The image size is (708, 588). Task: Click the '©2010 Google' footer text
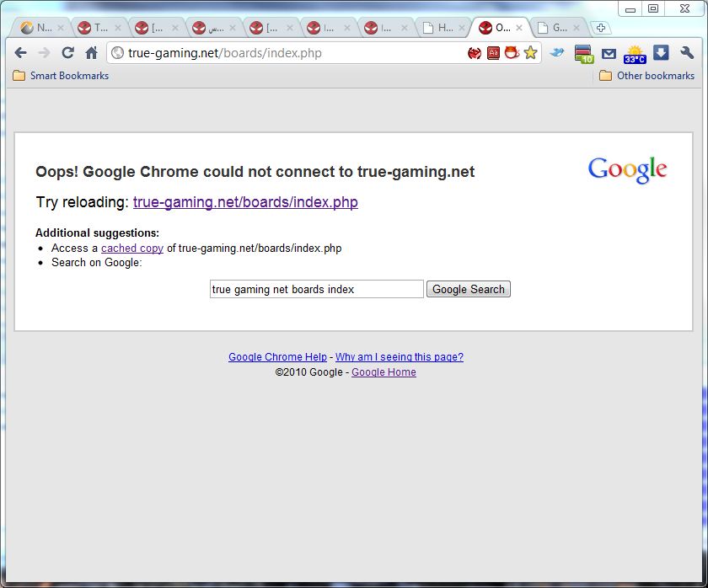(x=308, y=372)
